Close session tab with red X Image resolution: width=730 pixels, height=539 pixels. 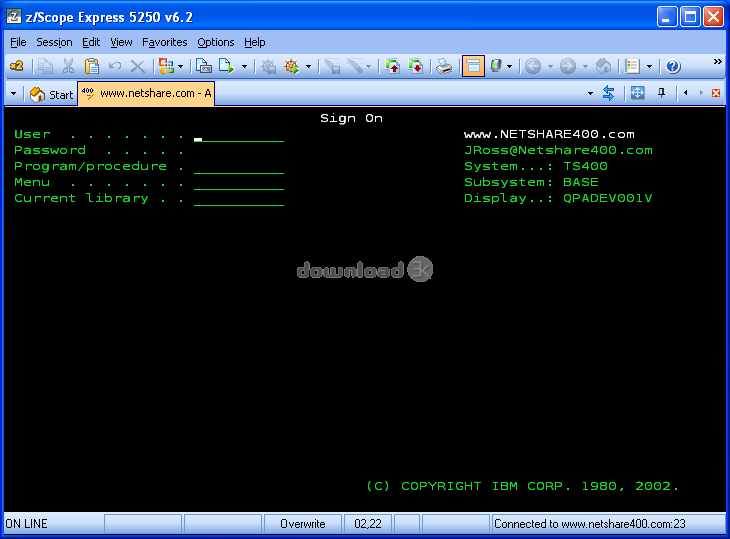716,93
